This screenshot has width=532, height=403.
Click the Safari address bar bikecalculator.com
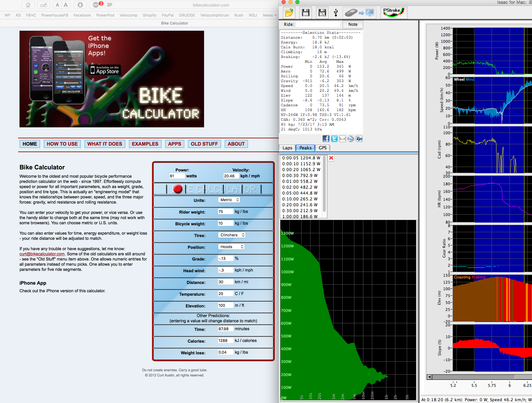[x=211, y=5]
